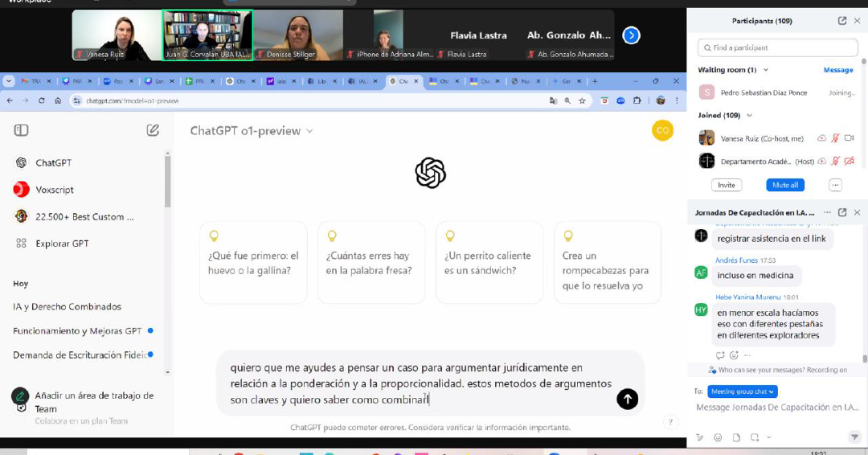The height and width of the screenshot is (455, 868).
Task: Expand the extra chat toolbar options chevron
Action: pyautogui.click(x=769, y=437)
